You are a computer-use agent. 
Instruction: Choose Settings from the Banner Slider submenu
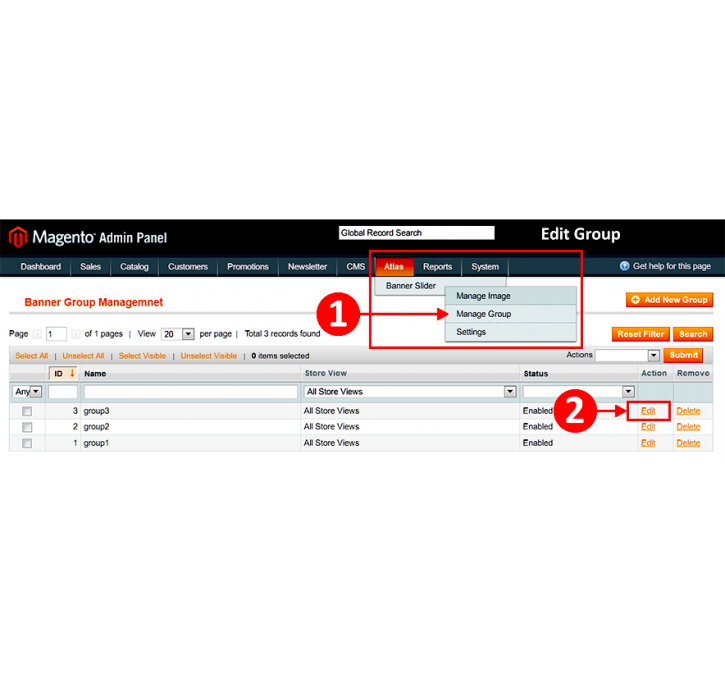510,332
